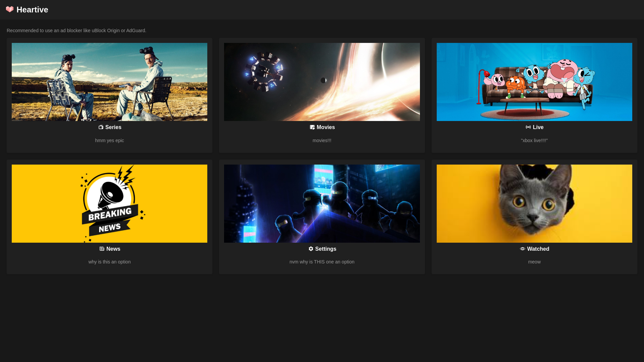
Task: Click the Heartive pink heart logo icon
Action: click(10, 9)
